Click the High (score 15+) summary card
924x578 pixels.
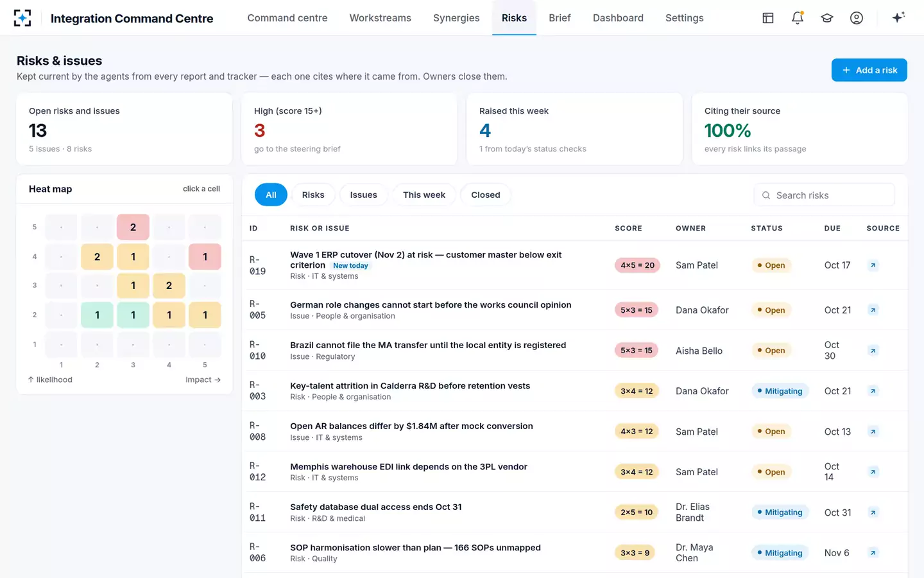[350, 129]
